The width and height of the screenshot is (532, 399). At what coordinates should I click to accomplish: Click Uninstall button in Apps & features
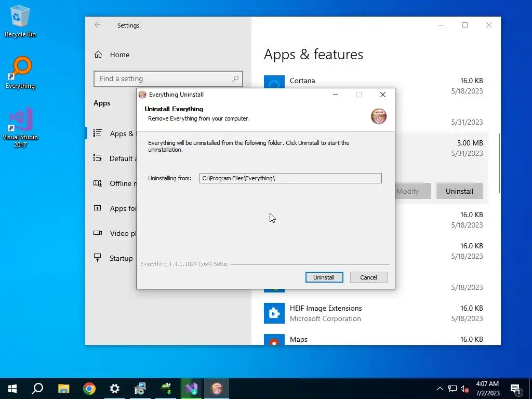[x=459, y=191]
